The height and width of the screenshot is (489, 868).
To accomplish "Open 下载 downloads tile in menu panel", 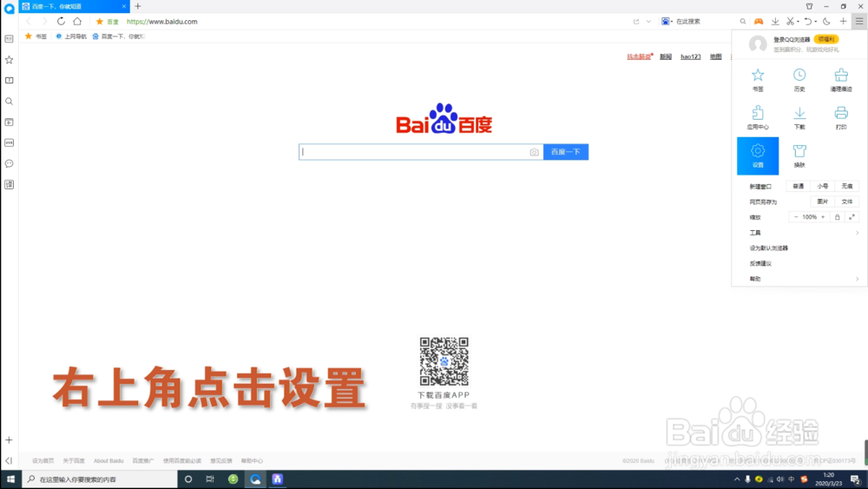I will [x=799, y=117].
